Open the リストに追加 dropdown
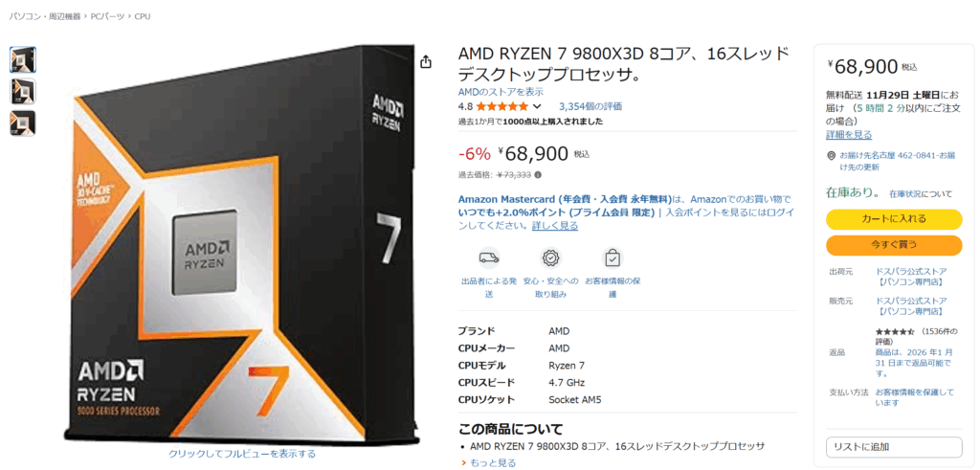The image size is (980, 470). (894, 447)
